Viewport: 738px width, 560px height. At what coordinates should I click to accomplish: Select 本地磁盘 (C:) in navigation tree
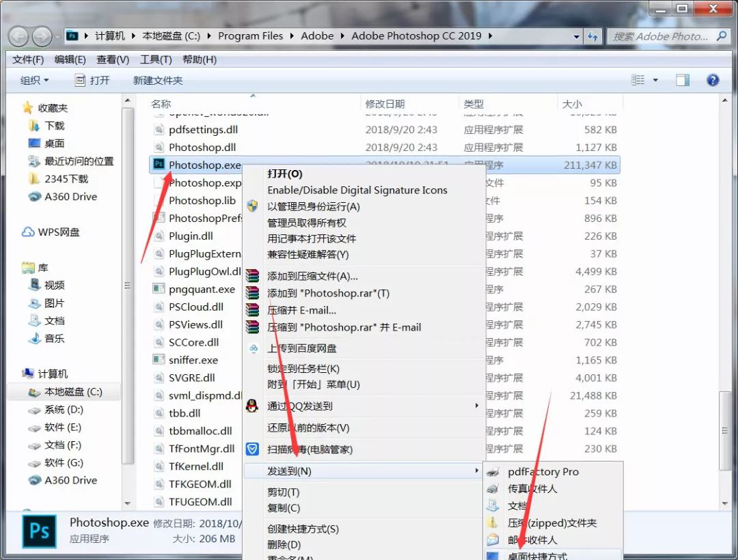[64, 392]
